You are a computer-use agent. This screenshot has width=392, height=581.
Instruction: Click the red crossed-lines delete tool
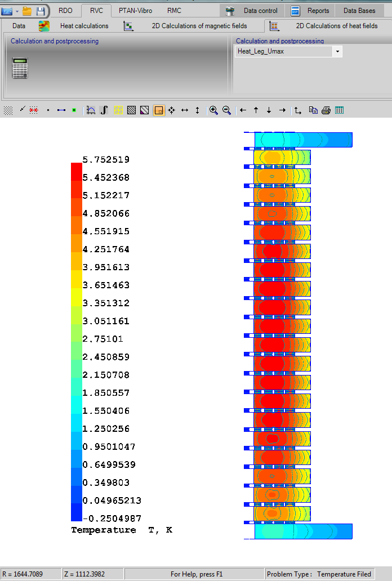34,110
